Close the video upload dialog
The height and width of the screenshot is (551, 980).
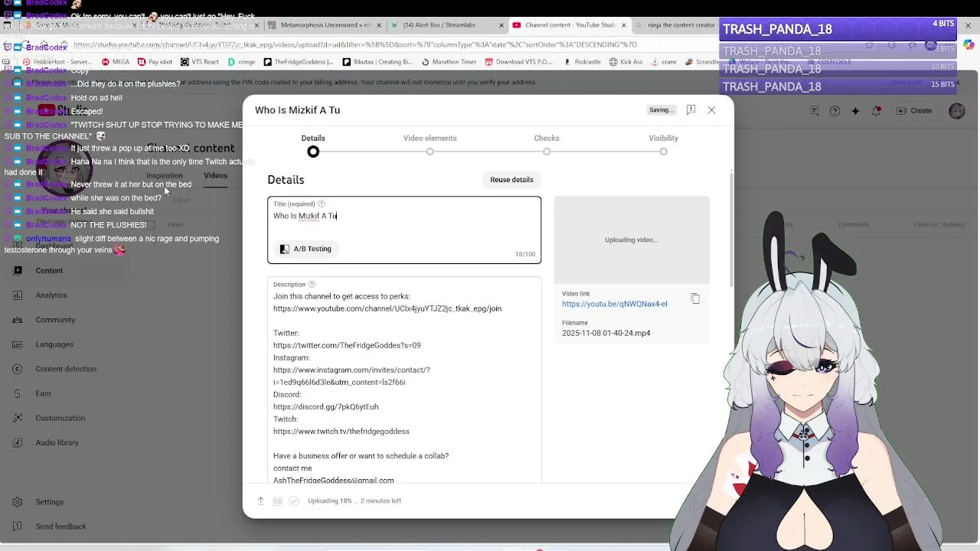tap(711, 110)
